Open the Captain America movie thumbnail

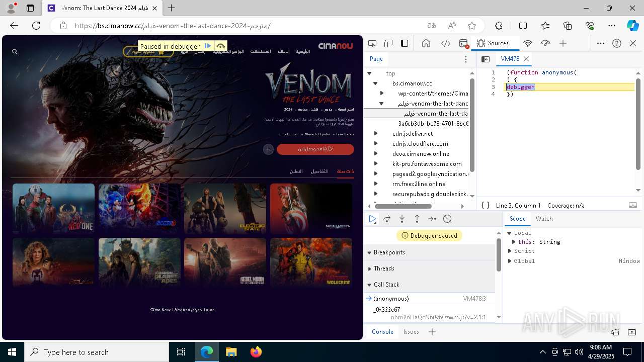[311, 208]
